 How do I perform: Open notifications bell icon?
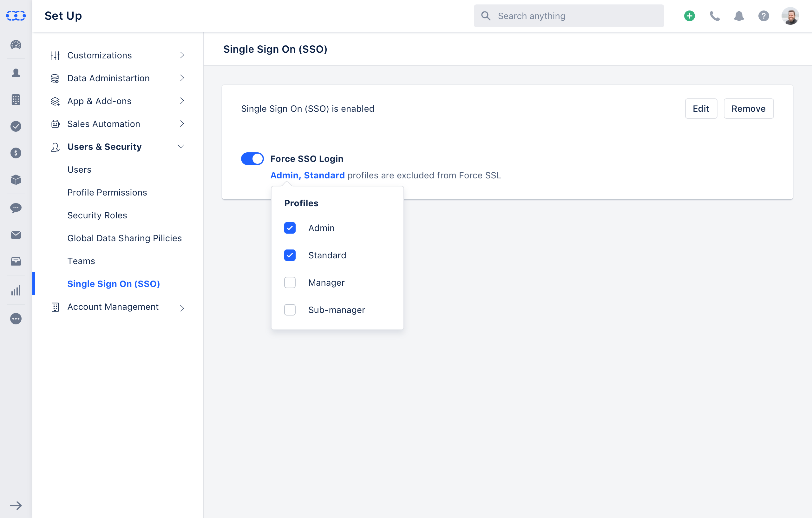(x=739, y=16)
